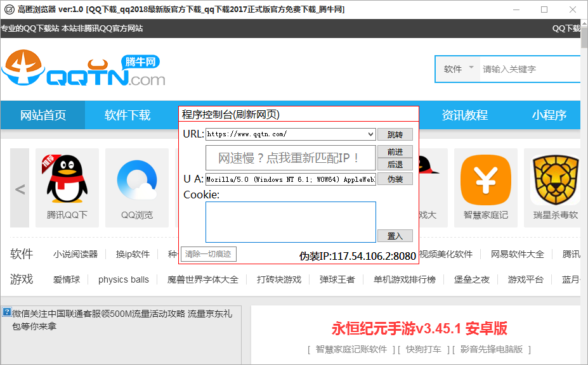The image size is (588, 365).
Task: Click the 智慧家庭记 yen app icon
Action: [x=486, y=180]
